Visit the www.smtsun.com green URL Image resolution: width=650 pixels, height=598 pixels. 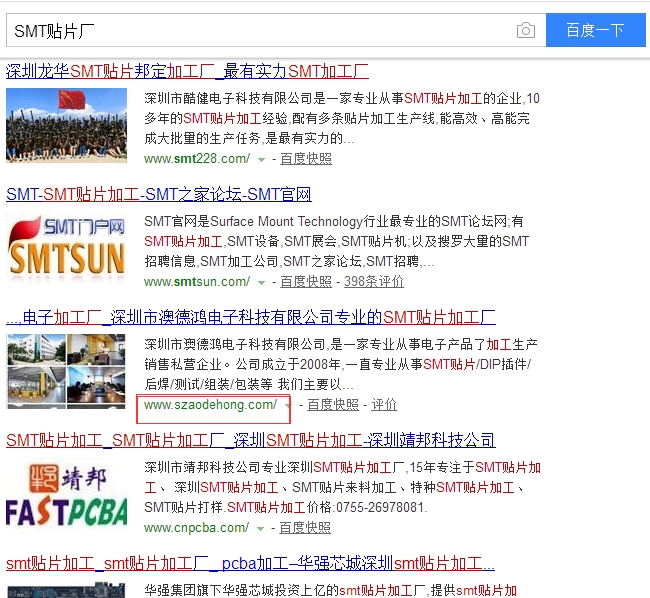(197, 282)
